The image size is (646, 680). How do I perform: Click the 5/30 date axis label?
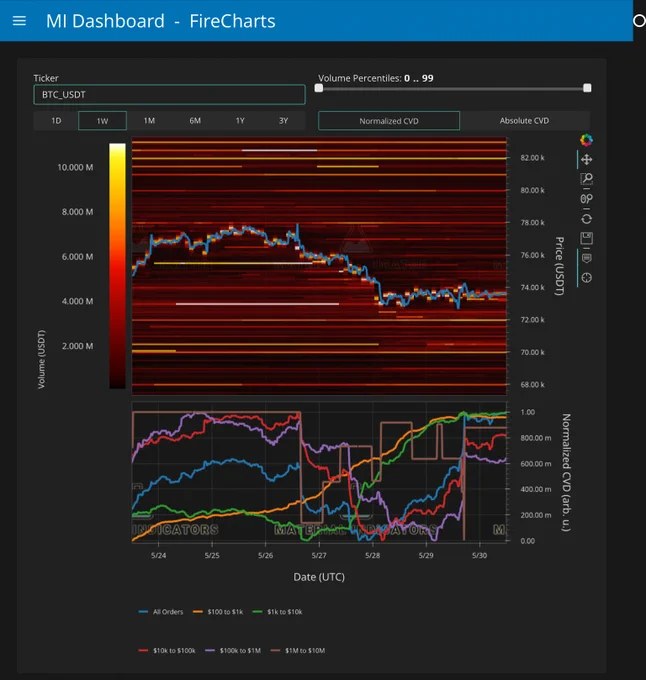(480, 555)
